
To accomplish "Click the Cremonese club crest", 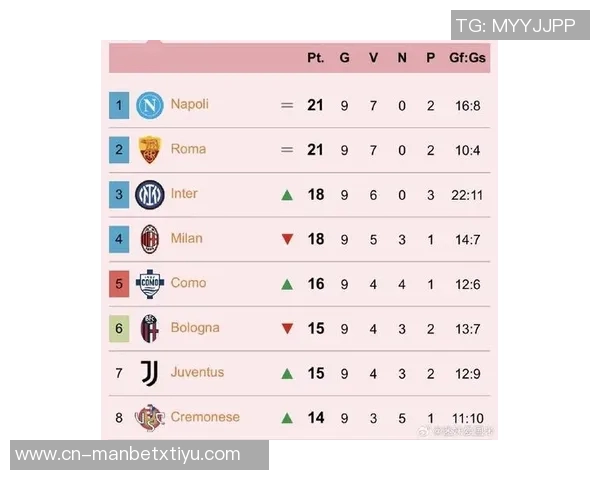I will coord(150,417).
